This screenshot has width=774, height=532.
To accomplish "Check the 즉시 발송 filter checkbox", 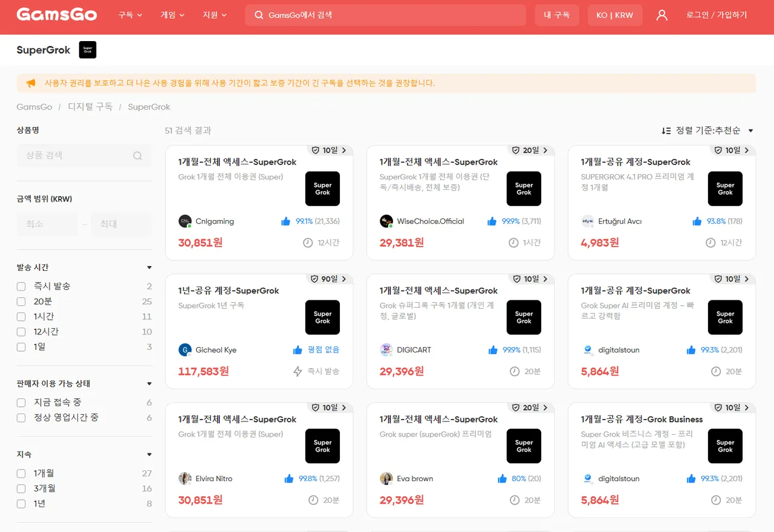I will [x=21, y=287].
